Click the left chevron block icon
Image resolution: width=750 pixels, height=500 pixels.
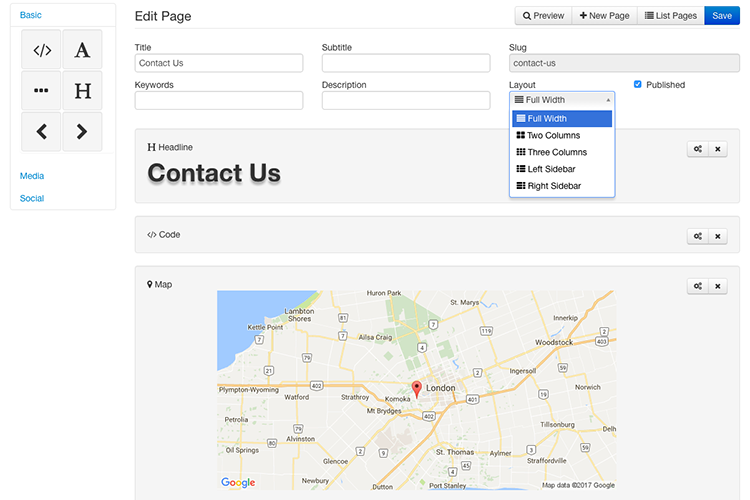[x=41, y=132]
